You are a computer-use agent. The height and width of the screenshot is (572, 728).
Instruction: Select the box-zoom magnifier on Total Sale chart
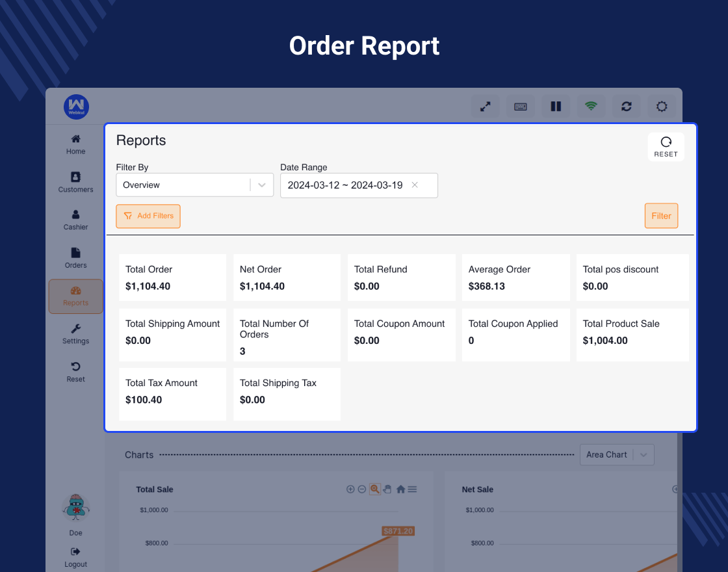coord(374,489)
